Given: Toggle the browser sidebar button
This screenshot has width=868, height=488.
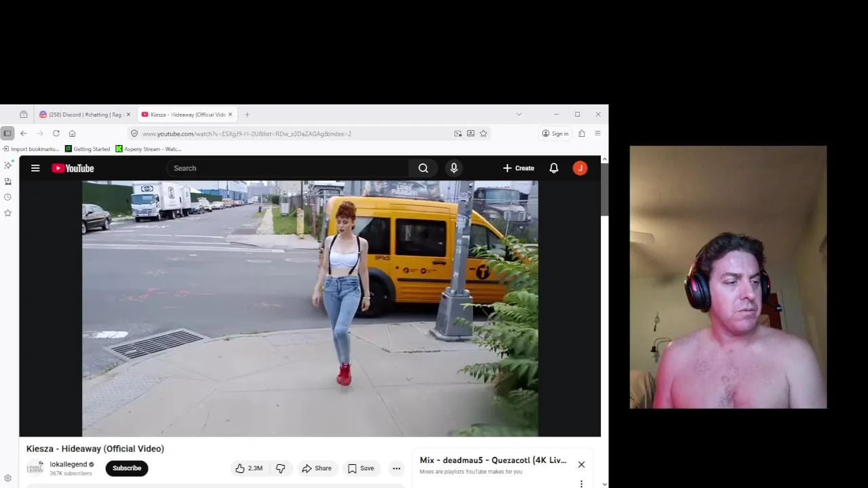Looking at the screenshot, I should click(x=7, y=134).
